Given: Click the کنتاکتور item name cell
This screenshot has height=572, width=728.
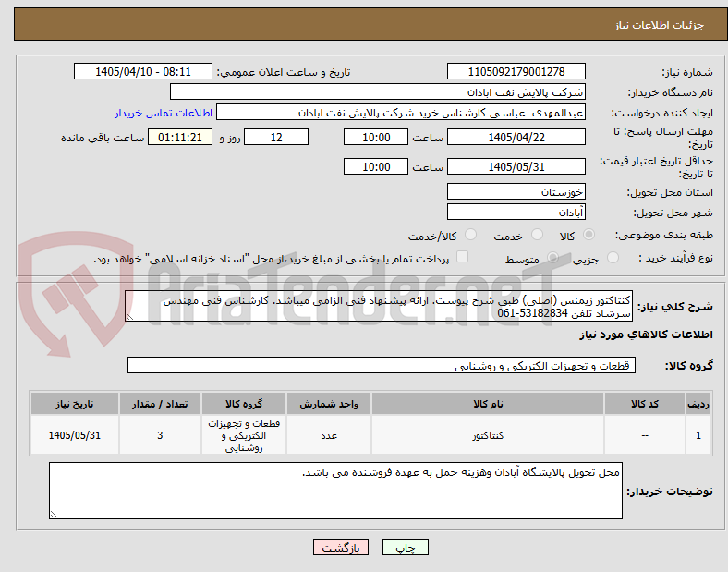Looking at the screenshot, I should click(488, 435).
